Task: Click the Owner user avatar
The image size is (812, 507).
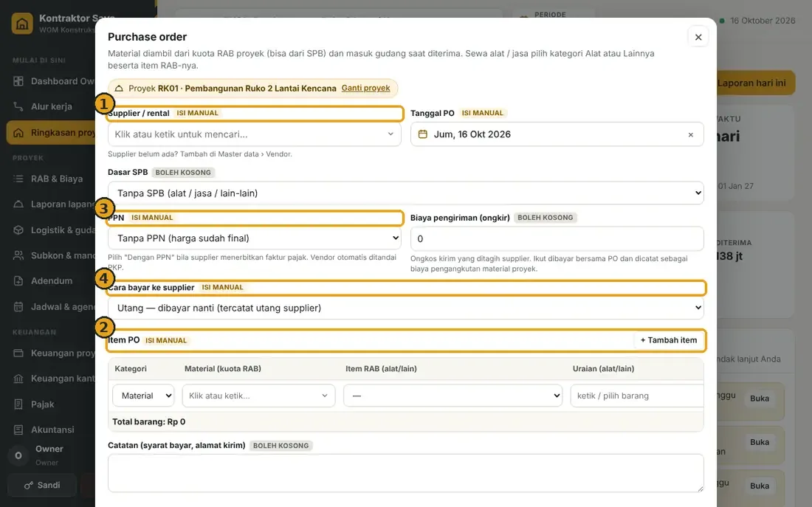Action: pos(18,456)
